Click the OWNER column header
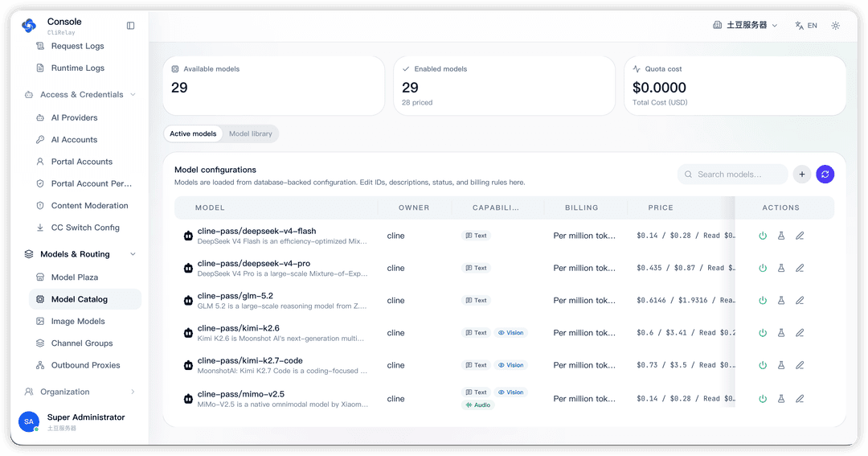 414,207
